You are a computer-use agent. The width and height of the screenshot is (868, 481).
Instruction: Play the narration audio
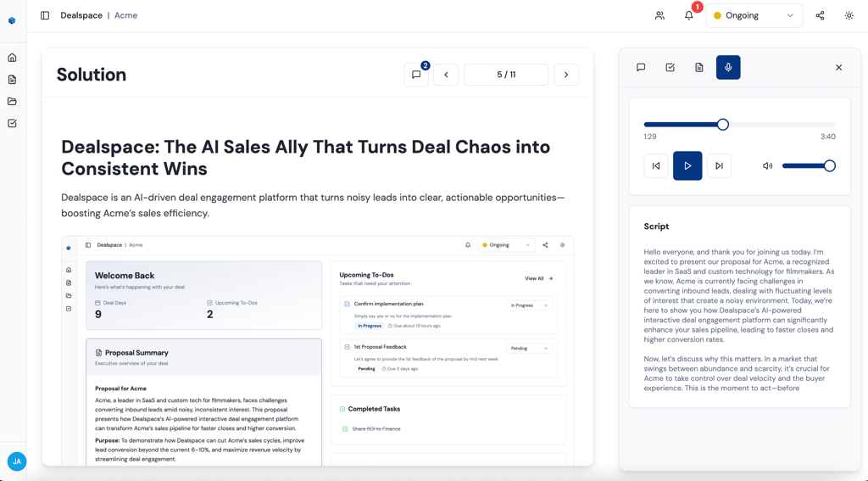tap(687, 166)
